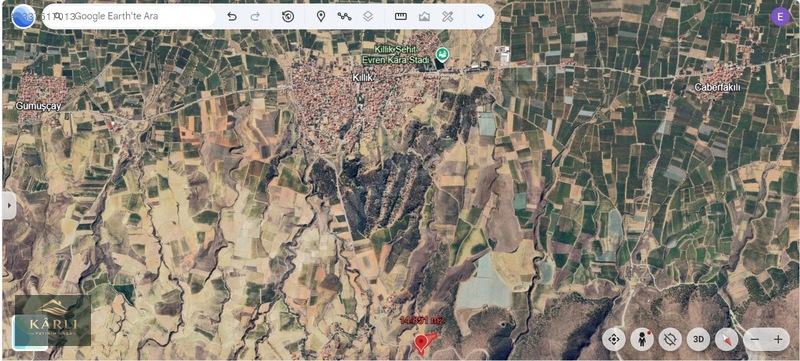Open the ruler measure tool
Image resolution: width=800 pixels, height=361 pixels.
tap(401, 16)
